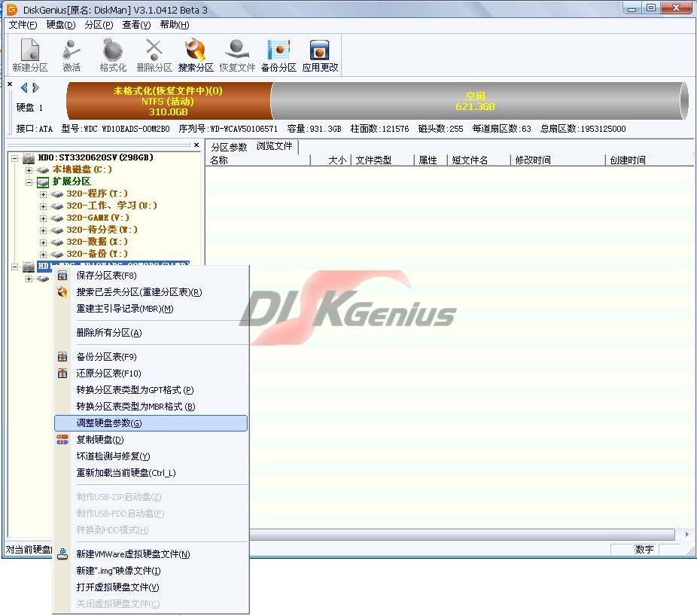Screen dimensions: 697x616
Task: Click the 应用更改 toolbar icon
Action: [320, 50]
